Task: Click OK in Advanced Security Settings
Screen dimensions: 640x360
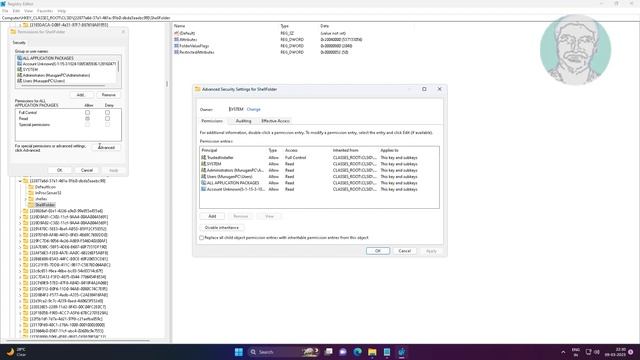Action: point(378,251)
